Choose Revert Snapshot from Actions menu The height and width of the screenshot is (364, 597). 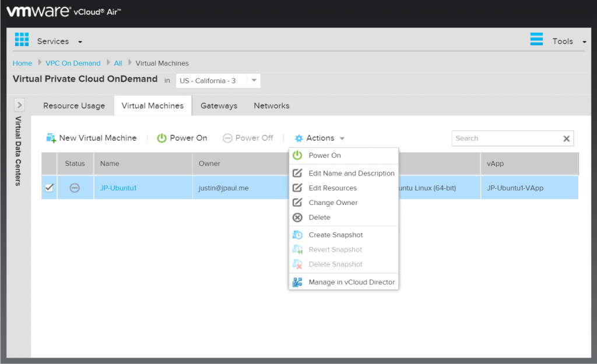344,249
